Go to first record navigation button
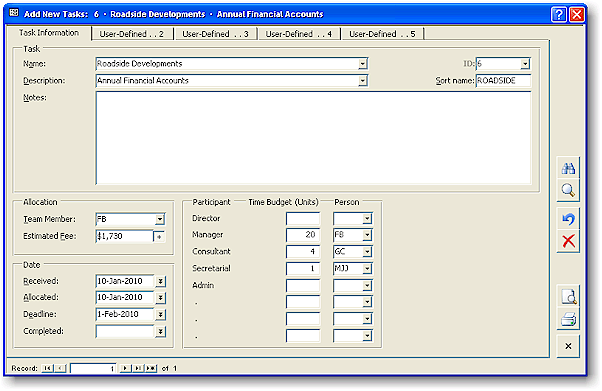Screen dimensions: 602x391 pos(47,368)
